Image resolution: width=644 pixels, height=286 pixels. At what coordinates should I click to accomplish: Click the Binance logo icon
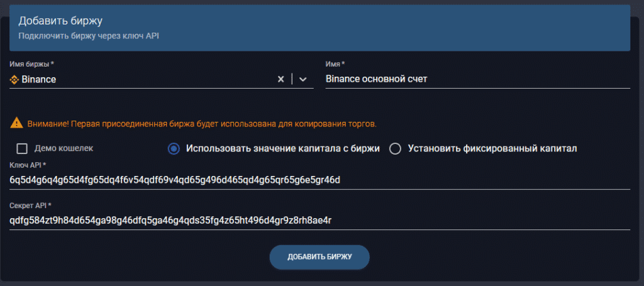coord(14,80)
